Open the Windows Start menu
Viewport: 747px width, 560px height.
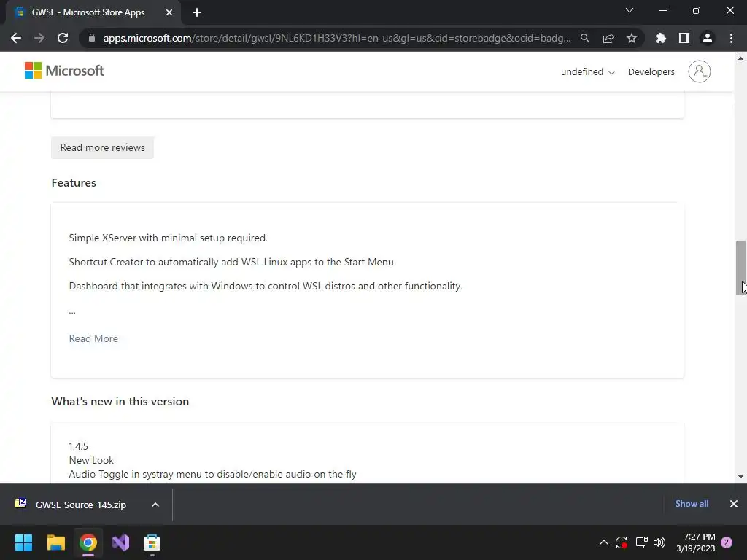23,542
